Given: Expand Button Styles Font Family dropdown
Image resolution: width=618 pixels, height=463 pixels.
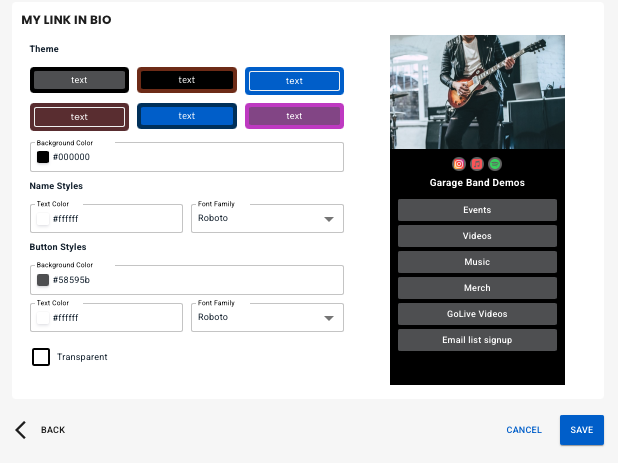Looking at the screenshot, I should [267, 317].
